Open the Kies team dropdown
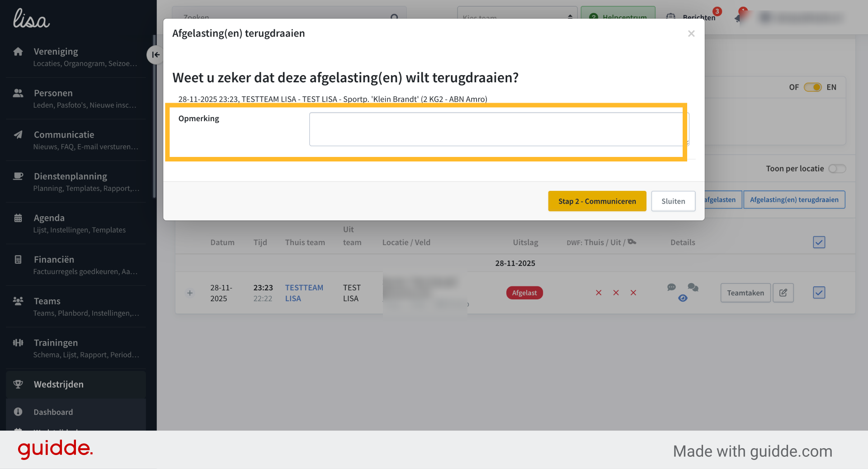 tap(517, 14)
